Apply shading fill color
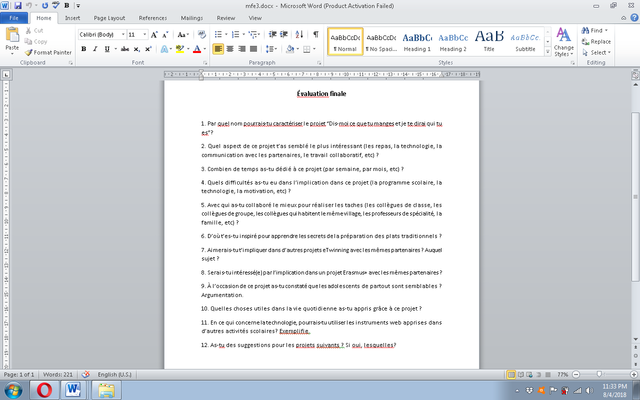Viewport: 640px width, 400px height. (290, 49)
